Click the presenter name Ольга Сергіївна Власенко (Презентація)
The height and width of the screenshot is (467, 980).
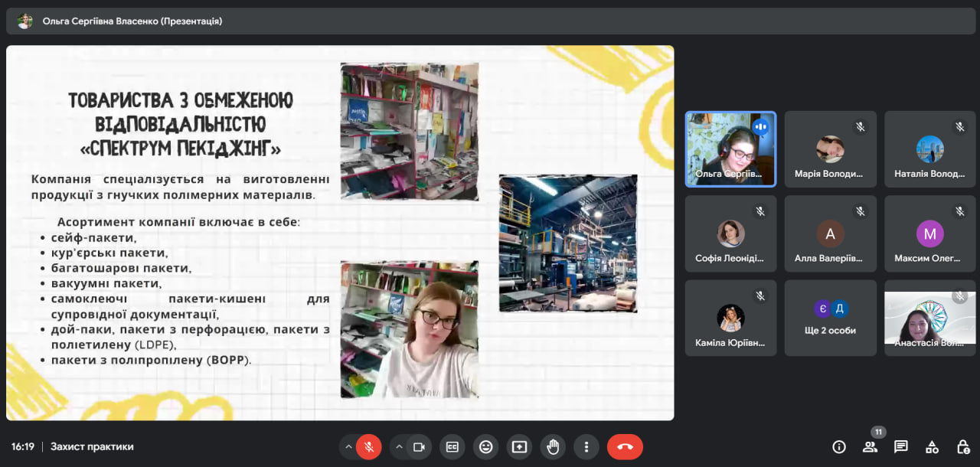[x=132, y=21]
